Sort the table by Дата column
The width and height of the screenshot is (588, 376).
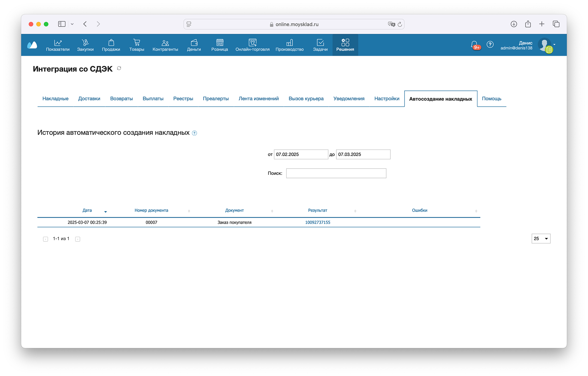coord(87,210)
